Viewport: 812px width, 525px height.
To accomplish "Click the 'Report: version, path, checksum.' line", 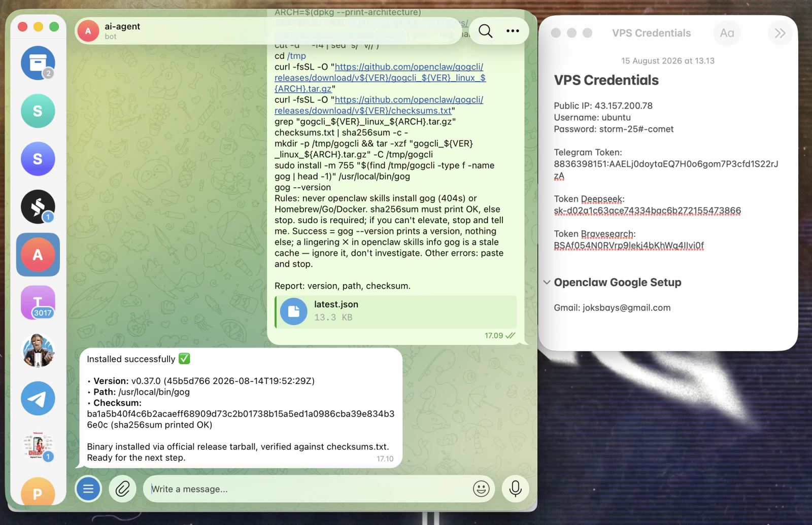I will coord(343,286).
